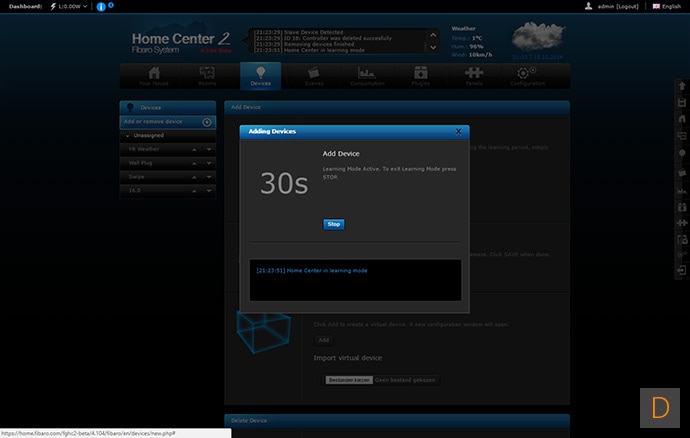Move Wall Plug down
This screenshot has width=690, height=438.
[x=209, y=163]
